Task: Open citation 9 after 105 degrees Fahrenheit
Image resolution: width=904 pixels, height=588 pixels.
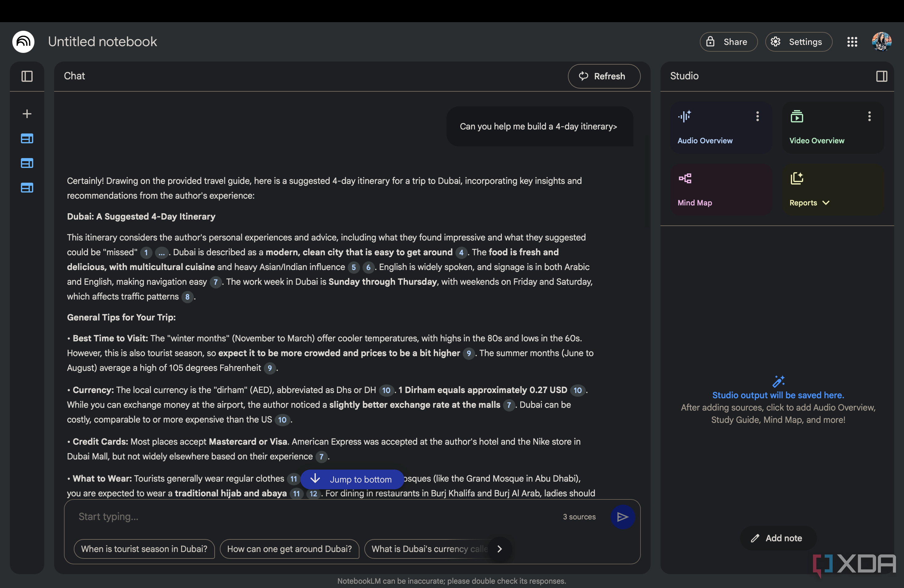Action: 270,368
